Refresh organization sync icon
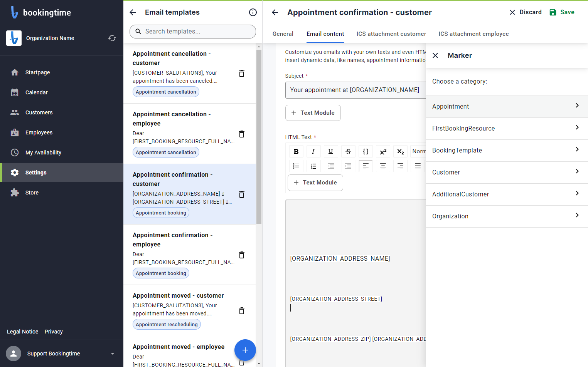Viewport: 588px width, 367px height. (x=112, y=38)
